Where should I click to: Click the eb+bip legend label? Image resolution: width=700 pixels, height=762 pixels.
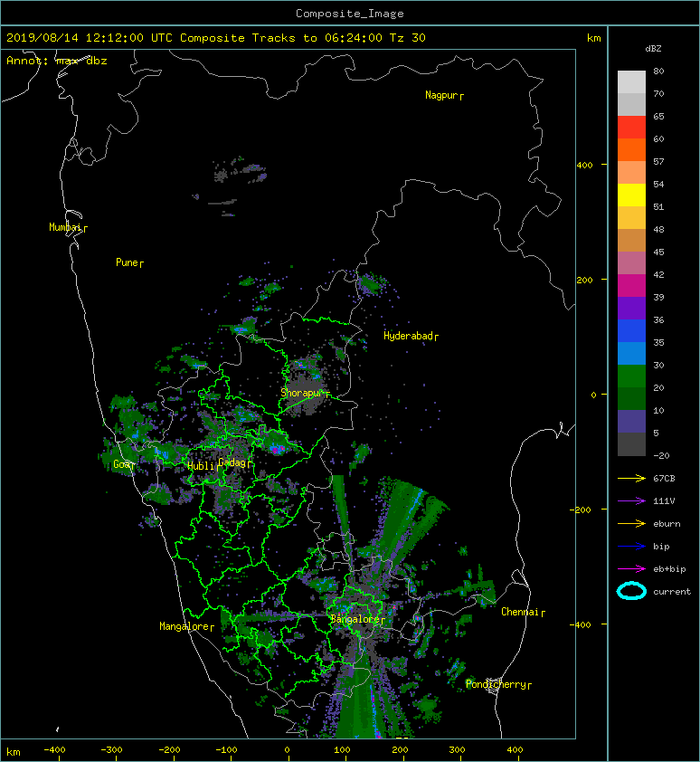click(x=669, y=569)
